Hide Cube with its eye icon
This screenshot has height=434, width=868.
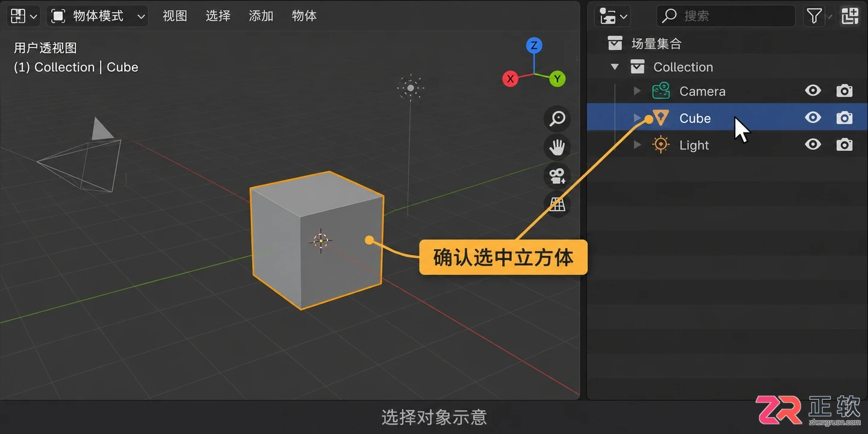[x=813, y=118]
